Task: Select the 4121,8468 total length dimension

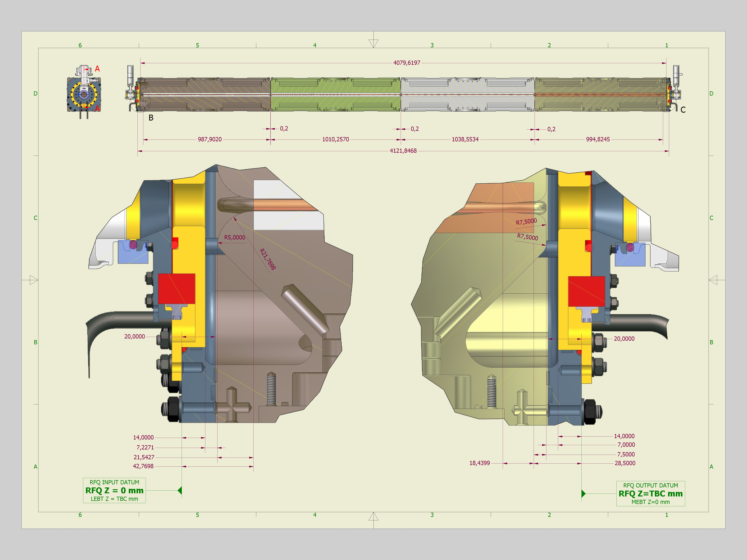Action: (403, 151)
